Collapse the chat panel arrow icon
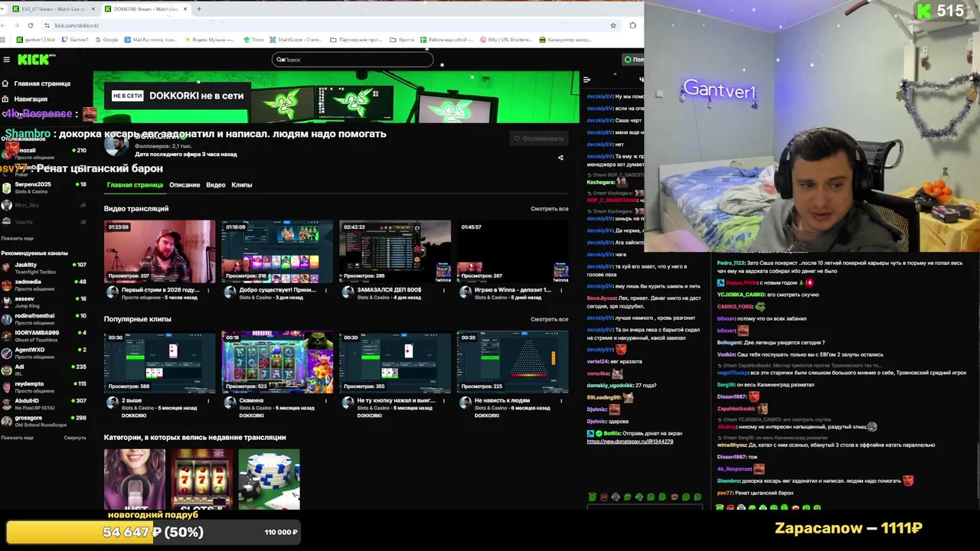 click(586, 80)
